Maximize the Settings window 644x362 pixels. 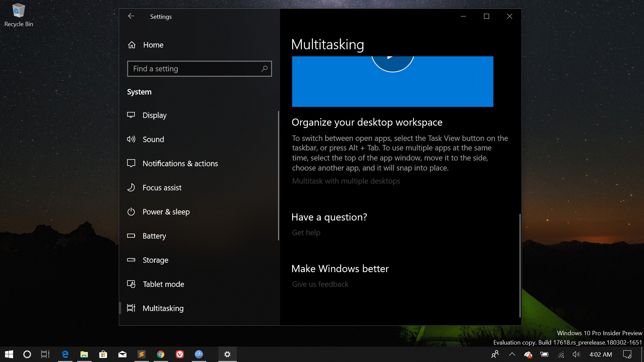point(486,16)
